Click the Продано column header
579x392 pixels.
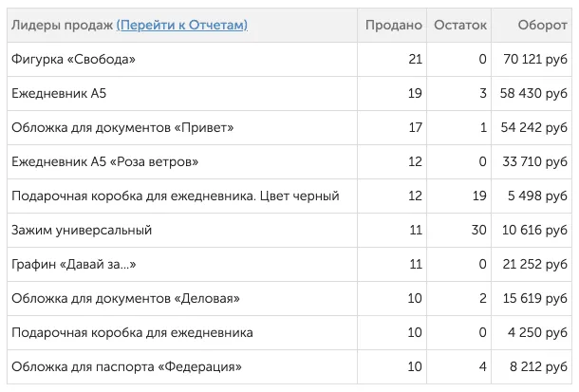(x=394, y=25)
